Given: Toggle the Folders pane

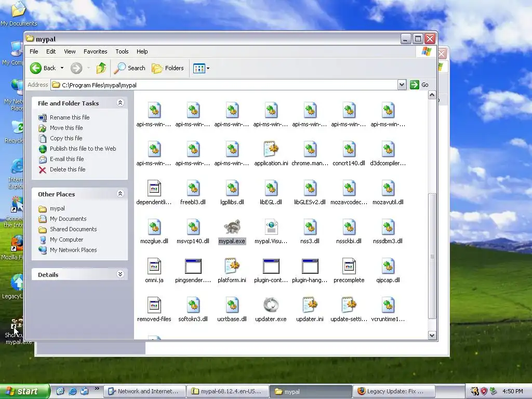Looking at the screenshot, I should (x=168, y=68).
